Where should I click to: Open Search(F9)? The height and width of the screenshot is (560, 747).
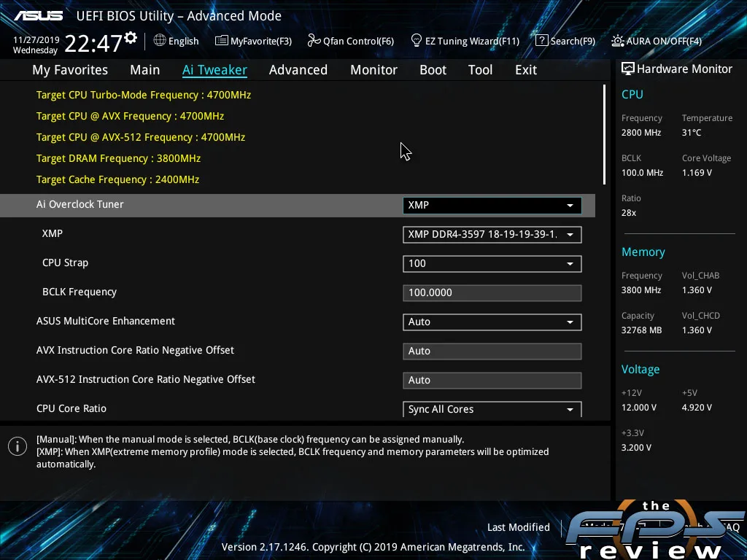click(x=573, y=41)
